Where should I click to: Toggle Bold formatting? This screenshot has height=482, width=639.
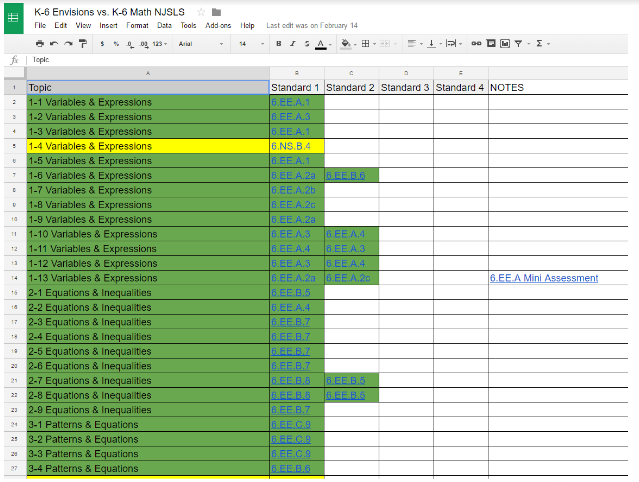(x=278, y=44)
